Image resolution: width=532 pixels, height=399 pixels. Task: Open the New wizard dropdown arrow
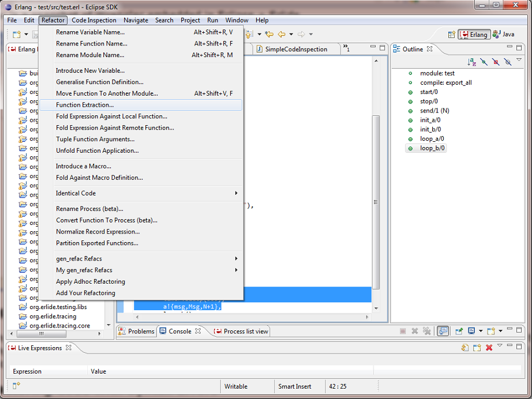tap(26, 34)
